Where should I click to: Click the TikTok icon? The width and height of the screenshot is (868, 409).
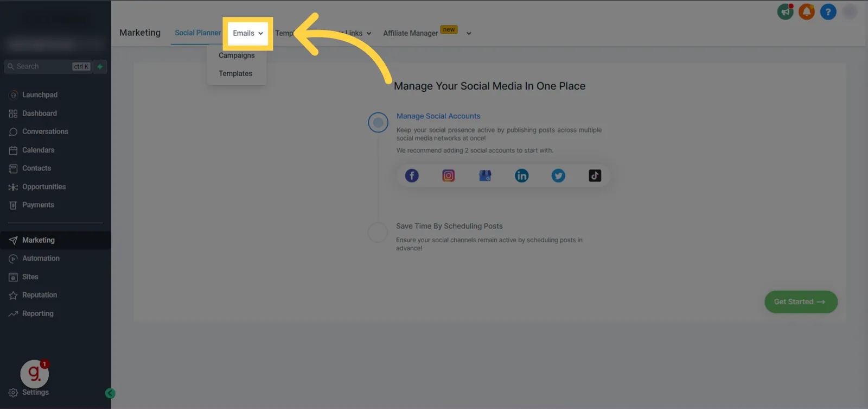pos(595,175)
